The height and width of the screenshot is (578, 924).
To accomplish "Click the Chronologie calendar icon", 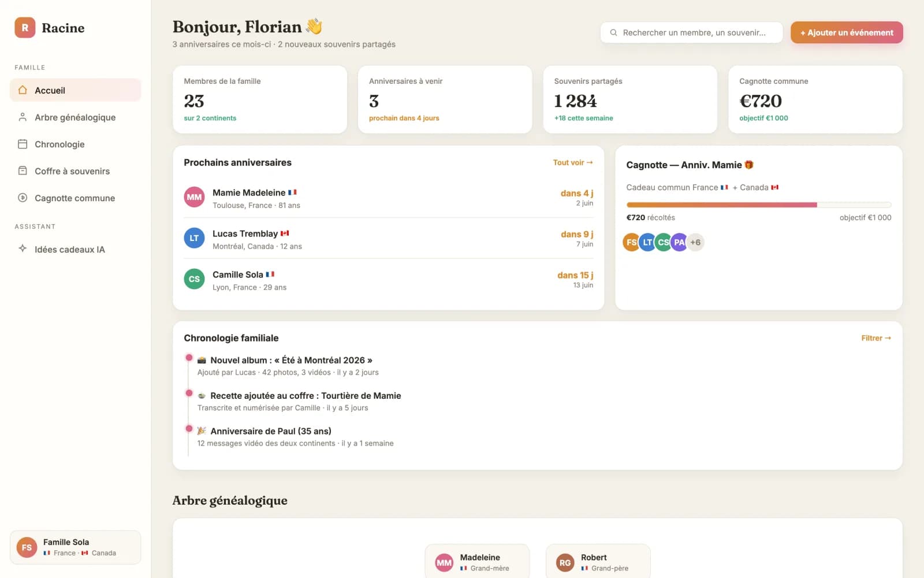I will click(x=23, y=144).
